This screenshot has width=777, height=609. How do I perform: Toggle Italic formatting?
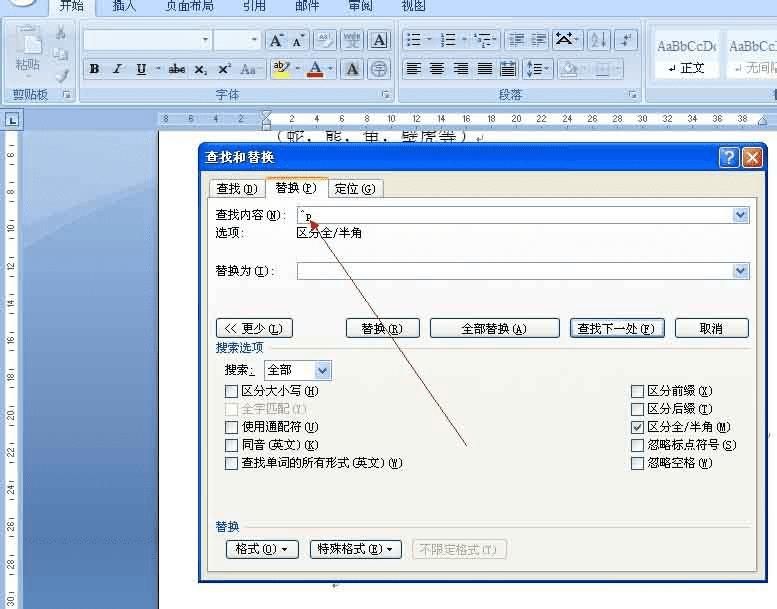click(117, 69)
